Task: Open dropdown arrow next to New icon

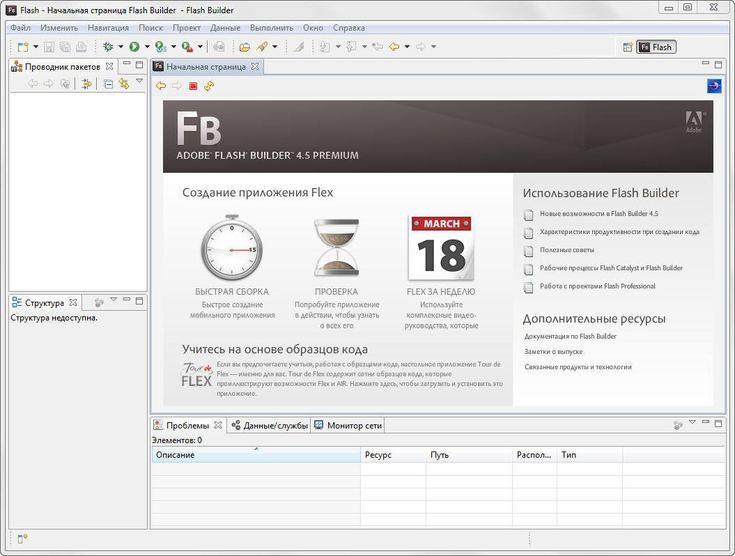Action: (x=35, y=47)
